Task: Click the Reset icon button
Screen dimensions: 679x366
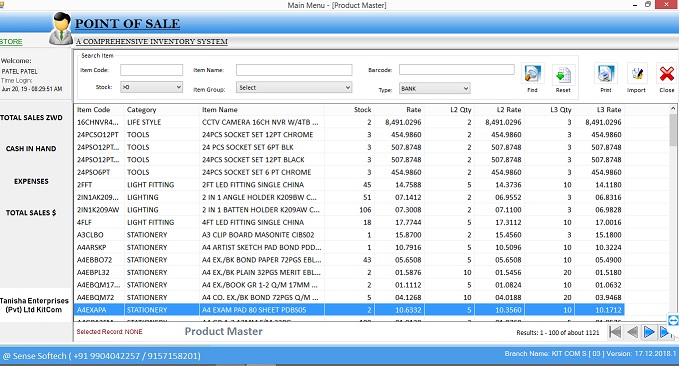Action: (x=563, y=74)
